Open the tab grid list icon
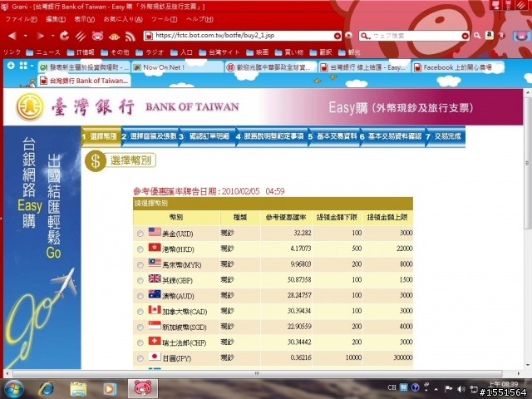 23,66
